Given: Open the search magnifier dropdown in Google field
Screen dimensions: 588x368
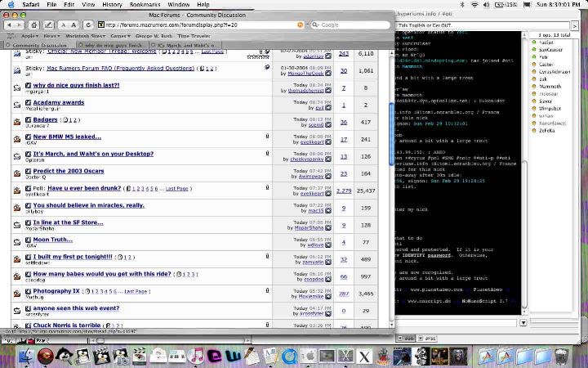Looking at the screenshot, I should [316, 25].
